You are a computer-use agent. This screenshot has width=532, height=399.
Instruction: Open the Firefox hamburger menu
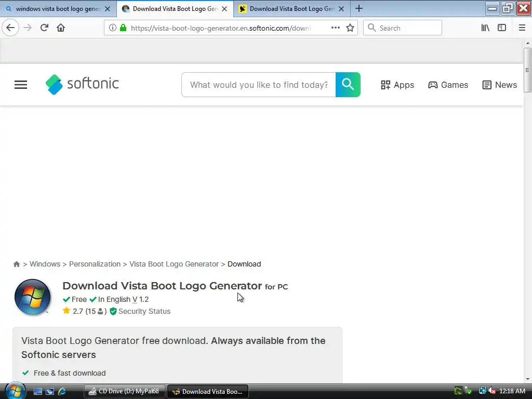pos(522,28)
